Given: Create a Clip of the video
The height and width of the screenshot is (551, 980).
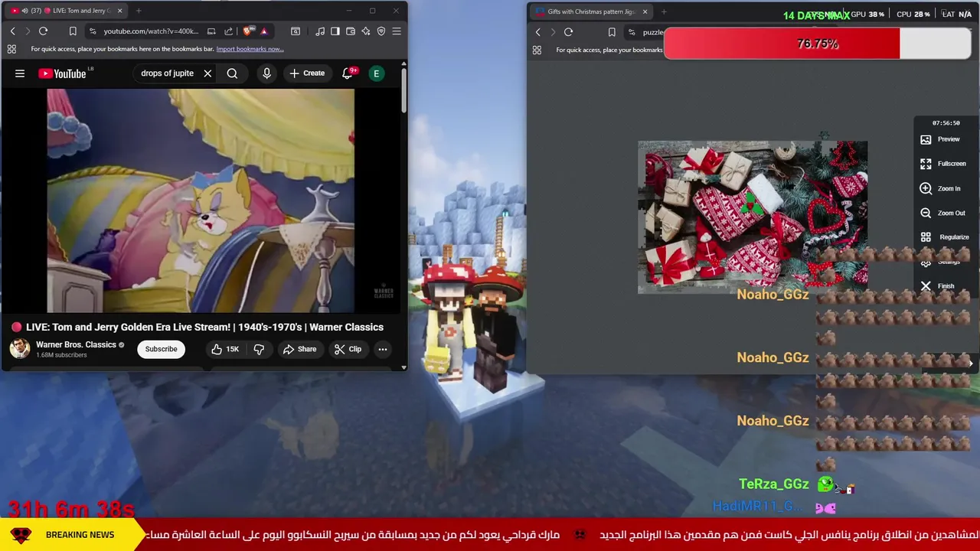Looking at the screenshot, I should pyautogui.click(x=348, y=349).
